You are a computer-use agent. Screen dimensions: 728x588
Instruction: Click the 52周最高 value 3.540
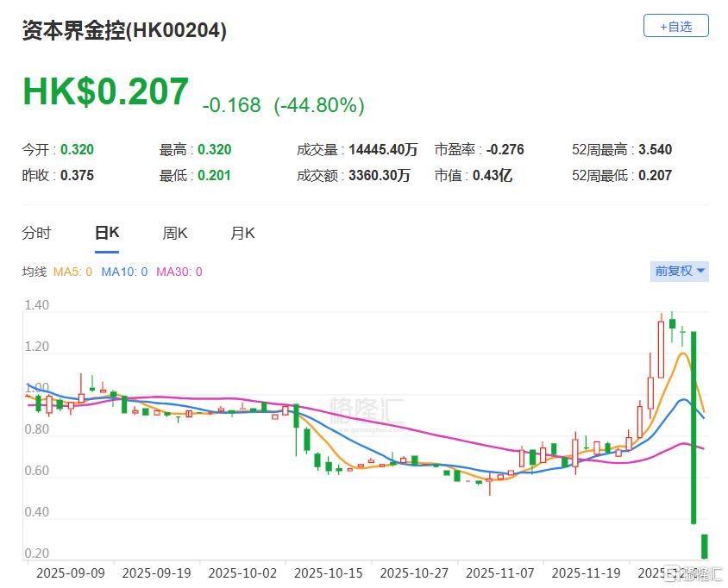pyautogui.click(x=655, y=149)
